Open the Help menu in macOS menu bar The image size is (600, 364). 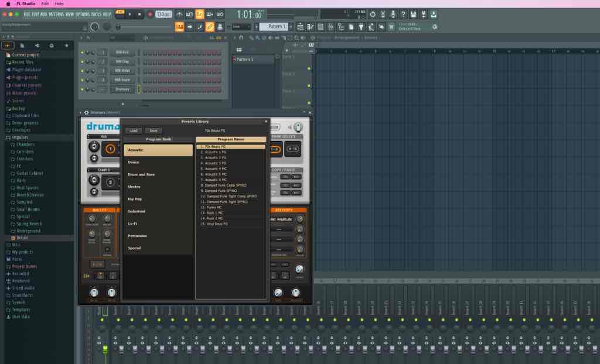tap(59, 4)
